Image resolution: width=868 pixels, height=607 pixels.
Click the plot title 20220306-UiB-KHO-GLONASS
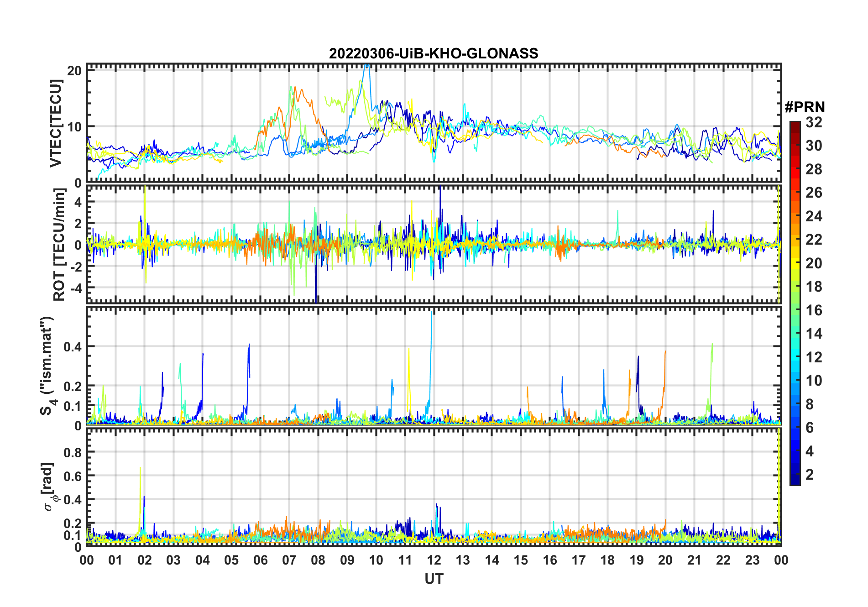[433, 54]
